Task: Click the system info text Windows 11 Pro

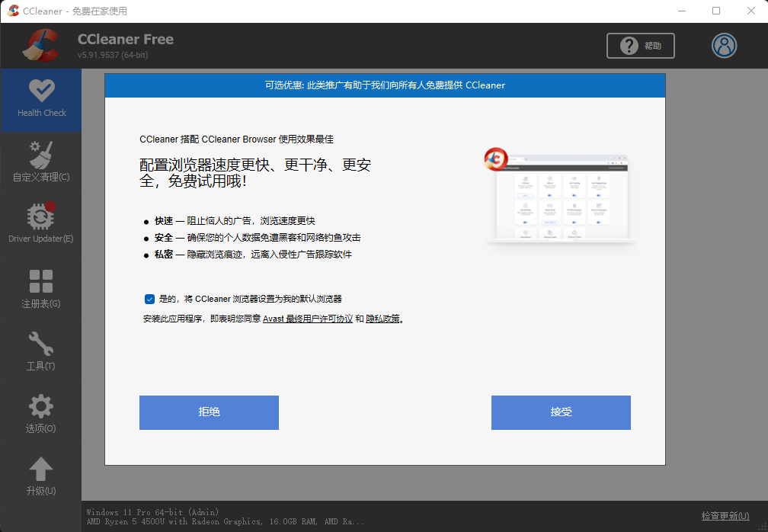Action: pyautogui.click(x=152, y=512)
